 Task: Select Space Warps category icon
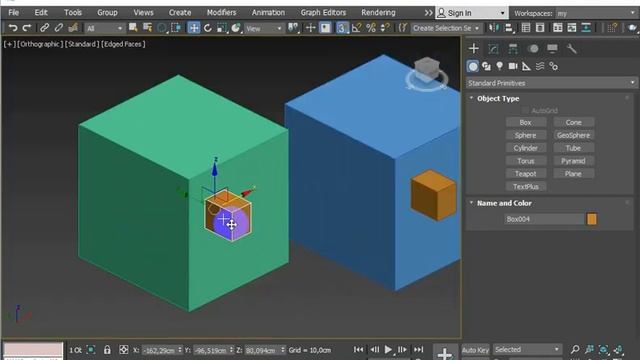(540, 66)
